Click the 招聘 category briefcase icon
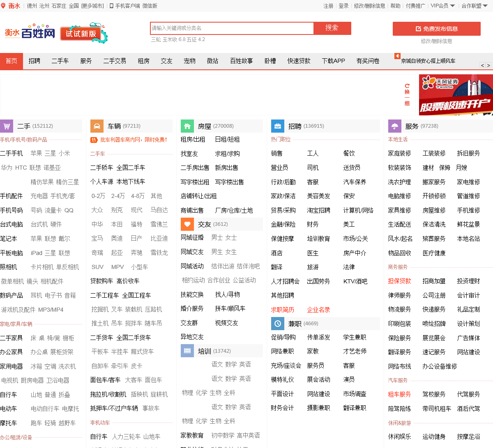The height and width of the screenshot is (448, 493). 278,126
